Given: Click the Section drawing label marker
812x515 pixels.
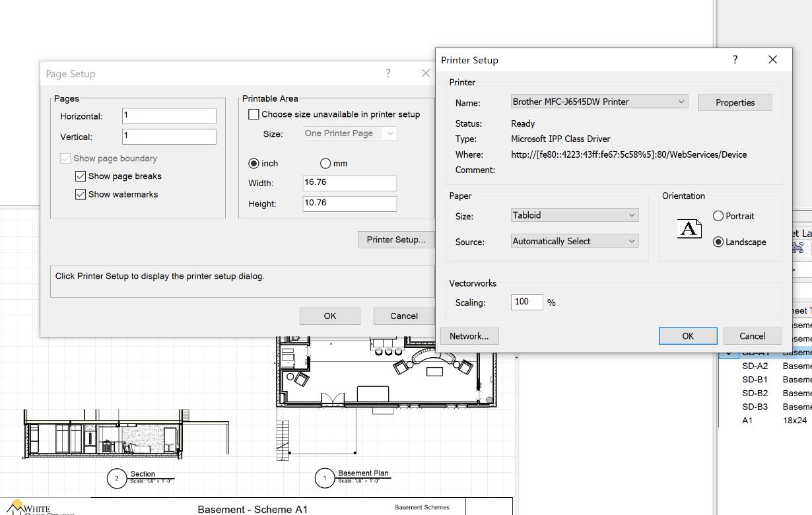Looking at the screenshot, I should point(117,478).
